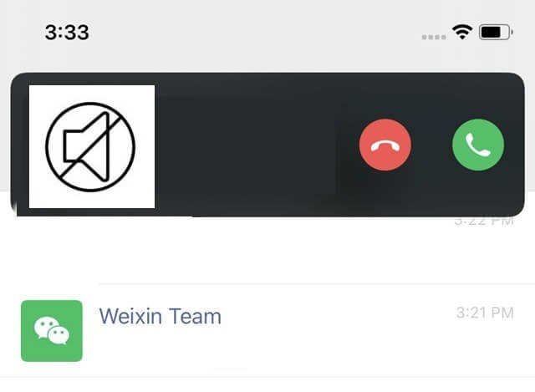The image size is (535, 392).
Task: Tap the Wi-Fi icon in status bar
Action: [462, 33]
